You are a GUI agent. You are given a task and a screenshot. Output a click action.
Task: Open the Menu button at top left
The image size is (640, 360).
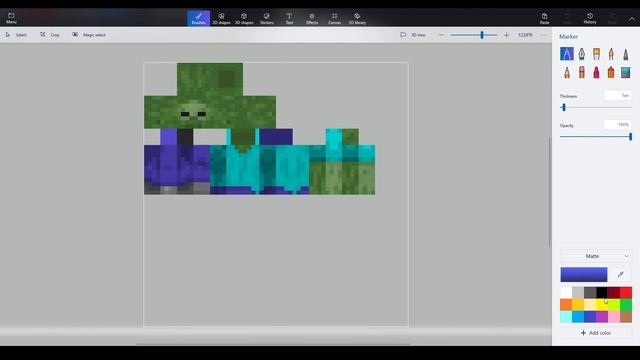pos(11,18)
